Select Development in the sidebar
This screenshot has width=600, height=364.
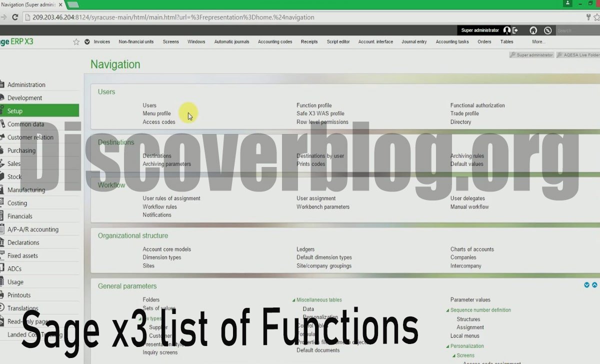24,98
